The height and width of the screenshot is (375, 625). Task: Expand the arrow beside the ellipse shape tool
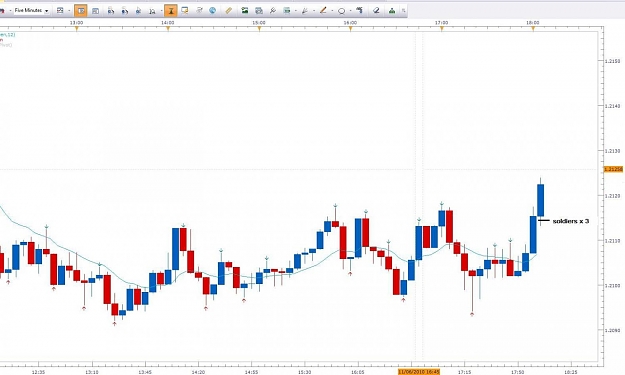click(350, 11)
